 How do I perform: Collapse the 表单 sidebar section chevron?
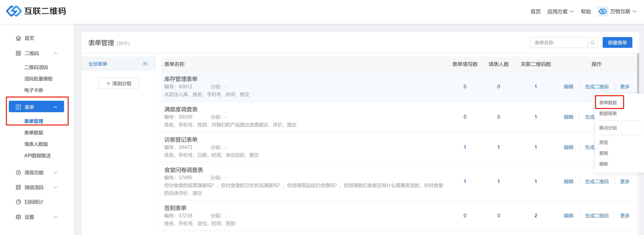[x=56, y=107]
